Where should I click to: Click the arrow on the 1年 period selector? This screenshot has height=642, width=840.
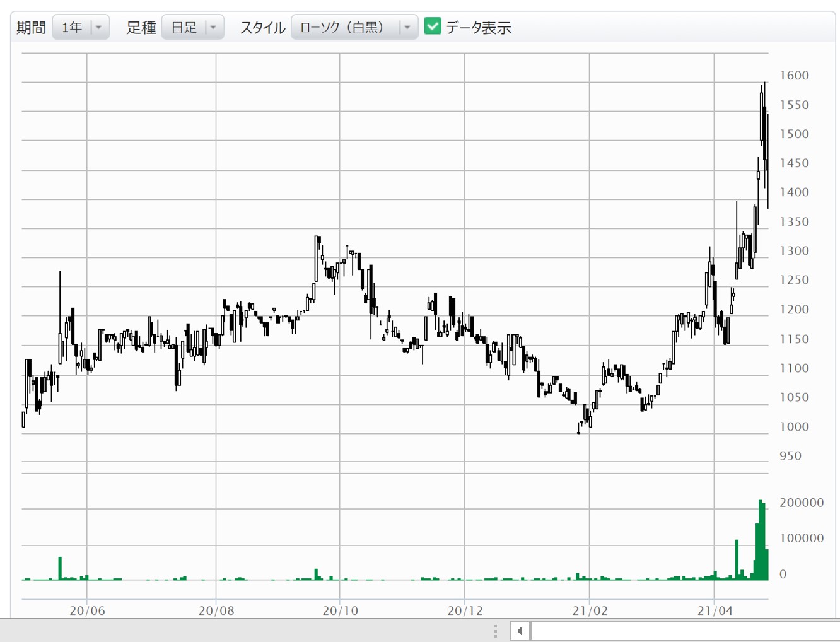(x=99, y=27)
